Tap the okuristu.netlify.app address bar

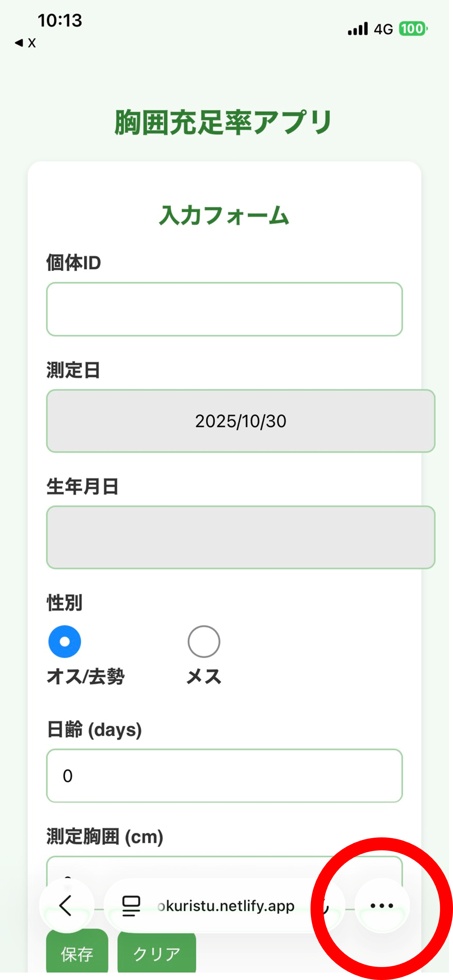pyautogui.click(x=226, y=905)
